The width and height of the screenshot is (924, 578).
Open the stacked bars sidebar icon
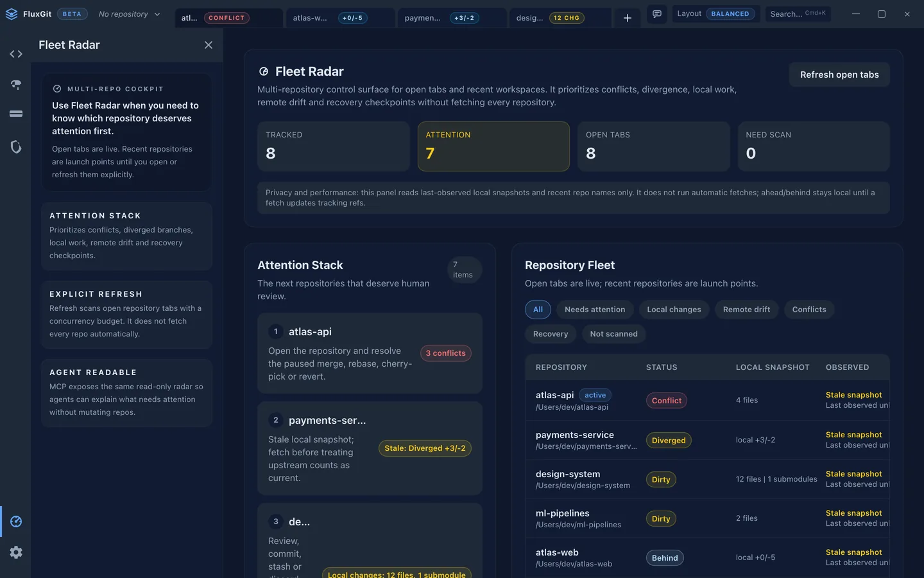click(x=16, y=114)
